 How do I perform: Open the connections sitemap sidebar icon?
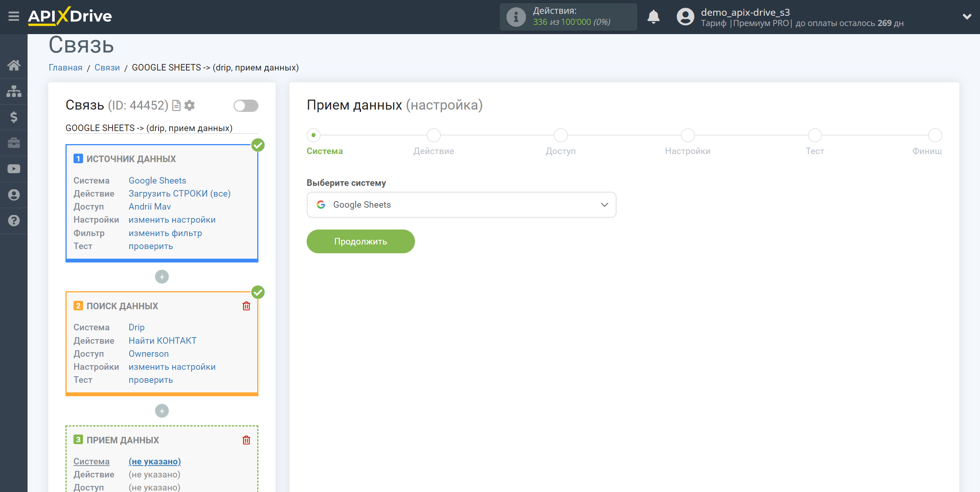point(14,91)
